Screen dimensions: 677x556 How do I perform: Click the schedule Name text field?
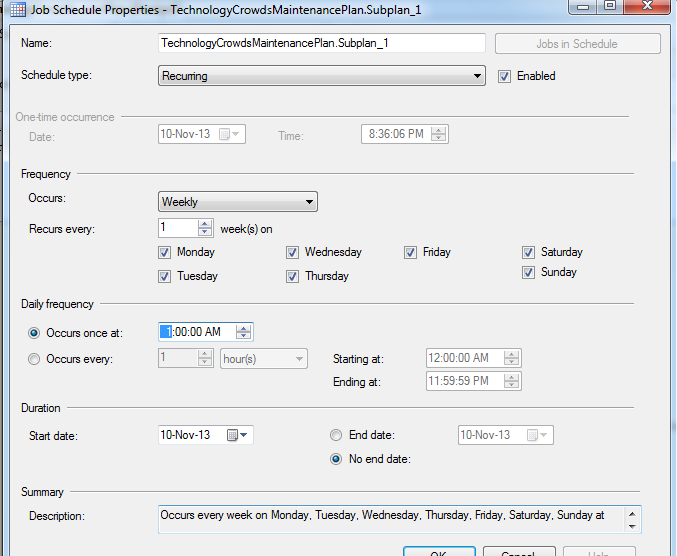click(x=322, y=43)
